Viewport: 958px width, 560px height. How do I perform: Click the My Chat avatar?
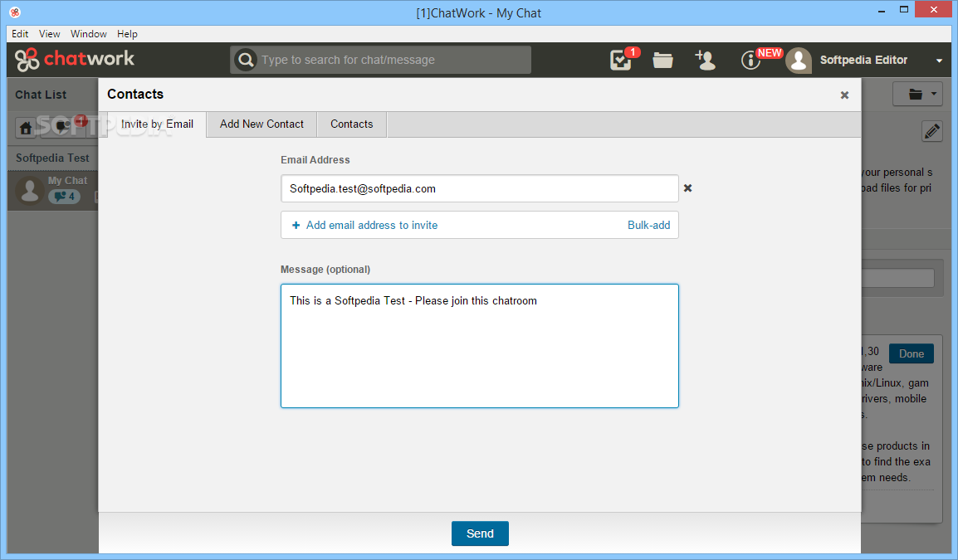[x=29, y=190]
